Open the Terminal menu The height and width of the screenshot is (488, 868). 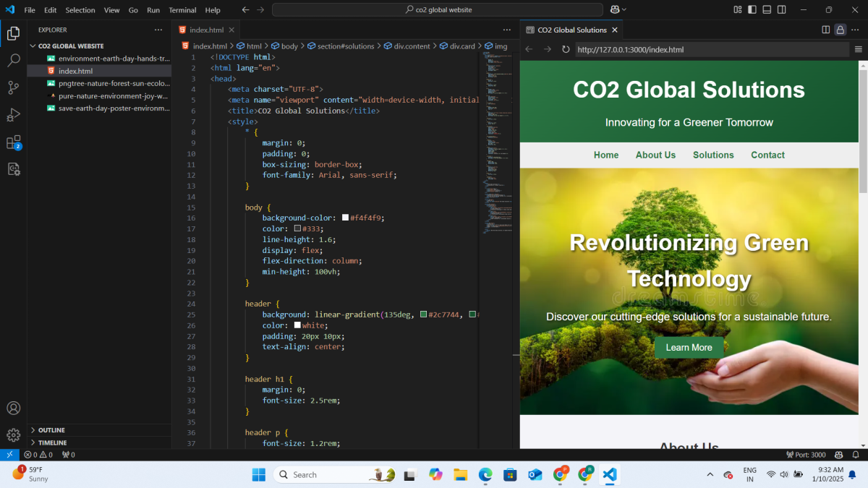(182, 10)
